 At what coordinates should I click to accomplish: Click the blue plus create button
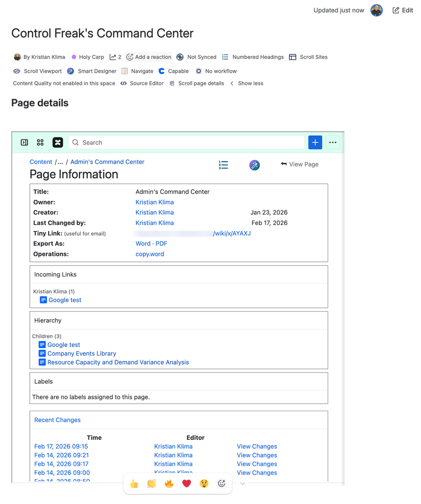coord(315,142)
